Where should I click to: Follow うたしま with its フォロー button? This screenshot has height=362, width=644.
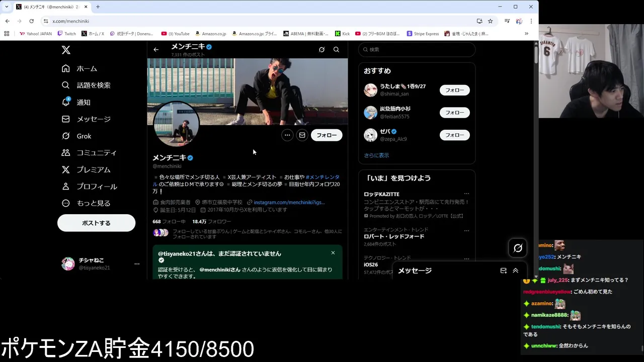click(x=455, y=90)
